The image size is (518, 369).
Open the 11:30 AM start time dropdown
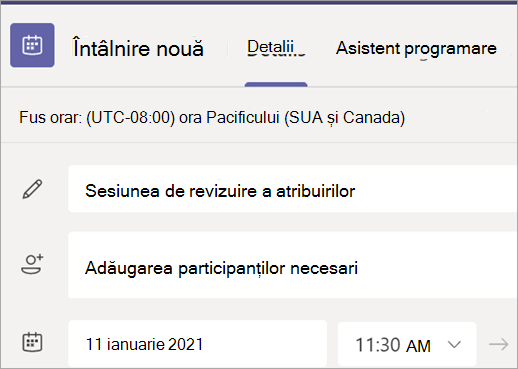407,344
